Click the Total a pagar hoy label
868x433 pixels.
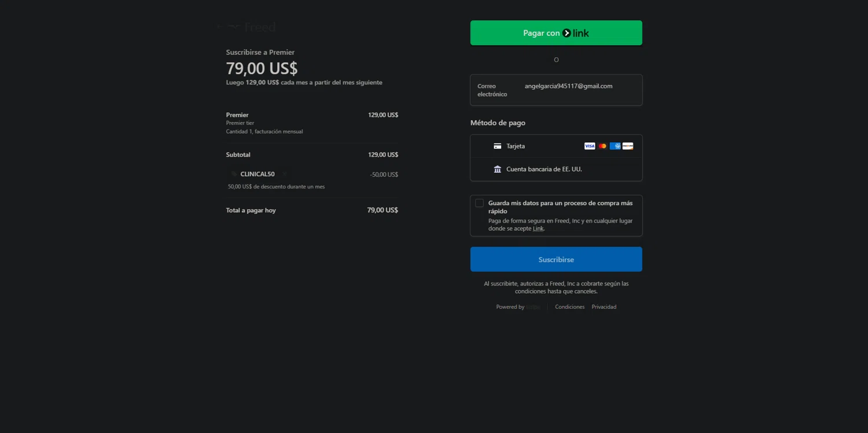(x=251, y=210)
